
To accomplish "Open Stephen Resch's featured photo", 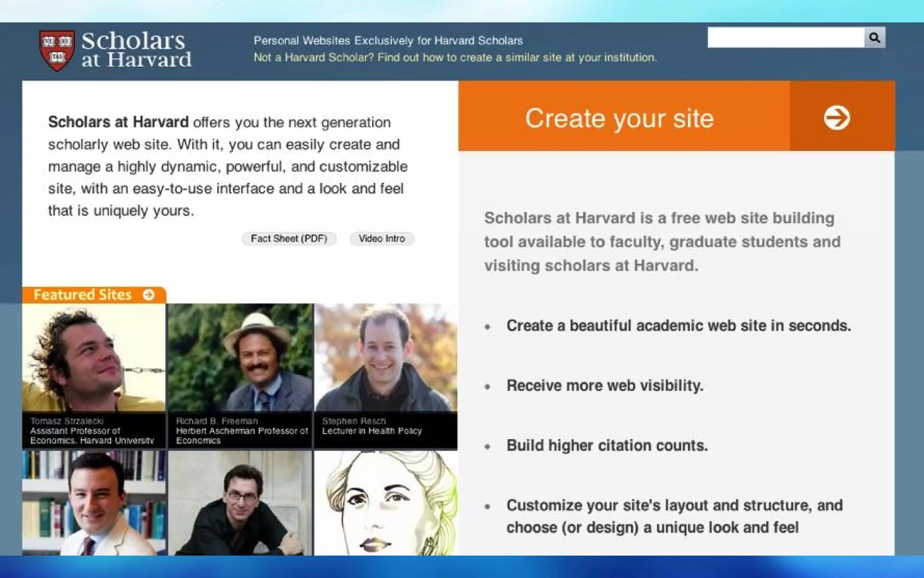I will point(386,358).
